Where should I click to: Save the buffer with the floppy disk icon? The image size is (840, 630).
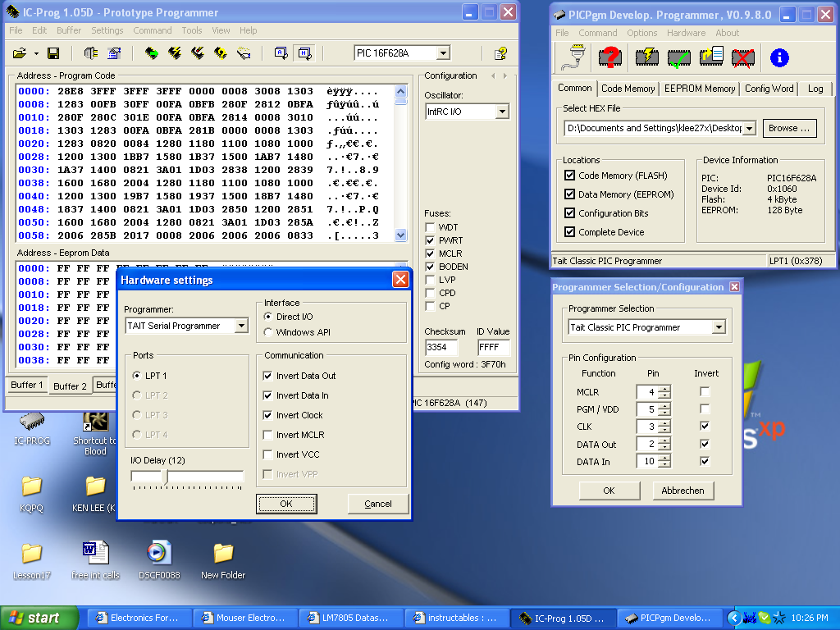coord(53,53)
